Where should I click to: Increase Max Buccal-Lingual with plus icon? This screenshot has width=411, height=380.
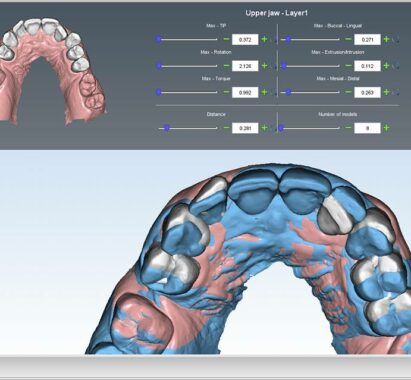[386, 40]
